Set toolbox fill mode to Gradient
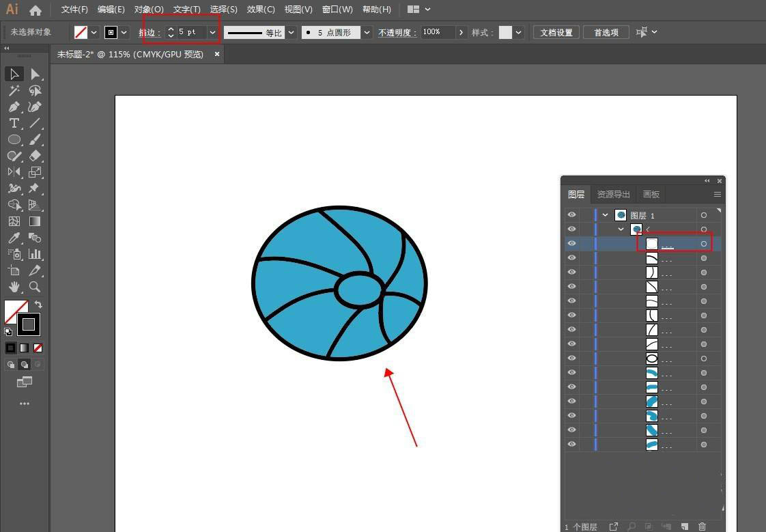The width and height of the screenshot is (766, 532). tap(24, 348)
